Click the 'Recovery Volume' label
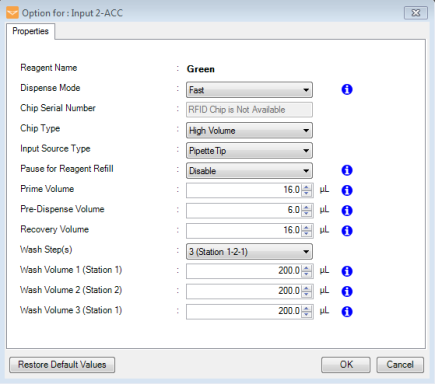This screenshot has height=384, width=435. pyautogui.click(x=55, y=229)
